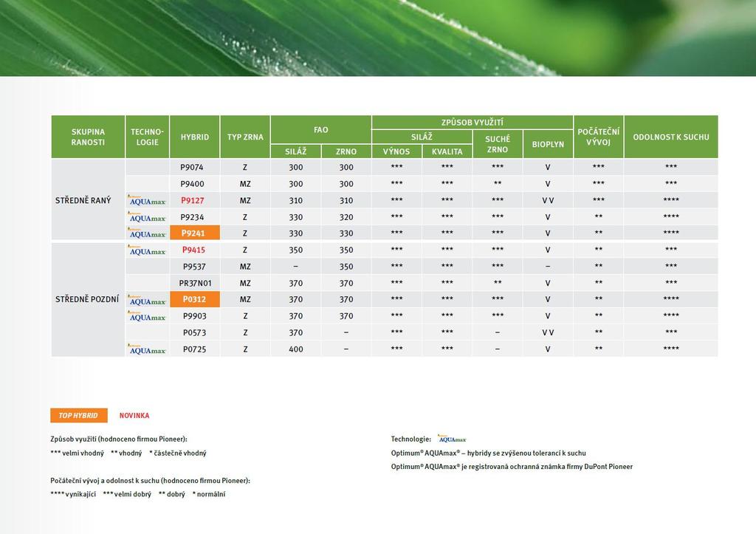Click the FAO siláž value 310 for P9127
The height and width of the screenshot is (534, 756).
pos(296,200)
